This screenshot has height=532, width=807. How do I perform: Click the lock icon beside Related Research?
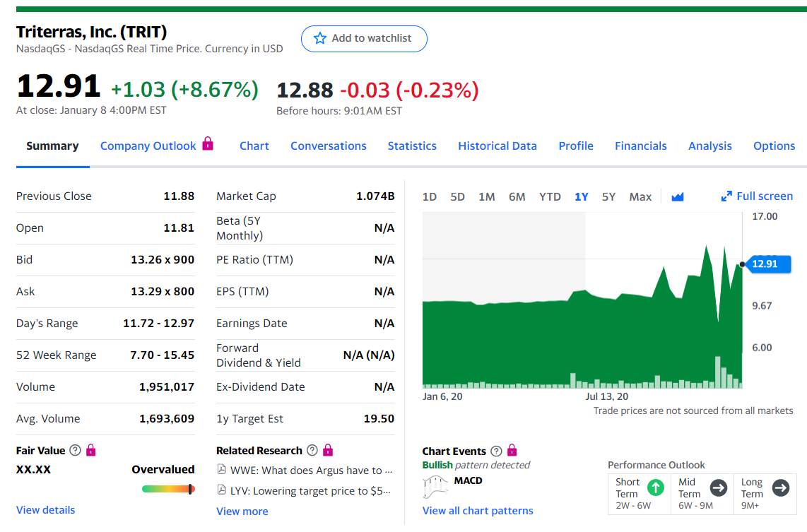[328, 450]
